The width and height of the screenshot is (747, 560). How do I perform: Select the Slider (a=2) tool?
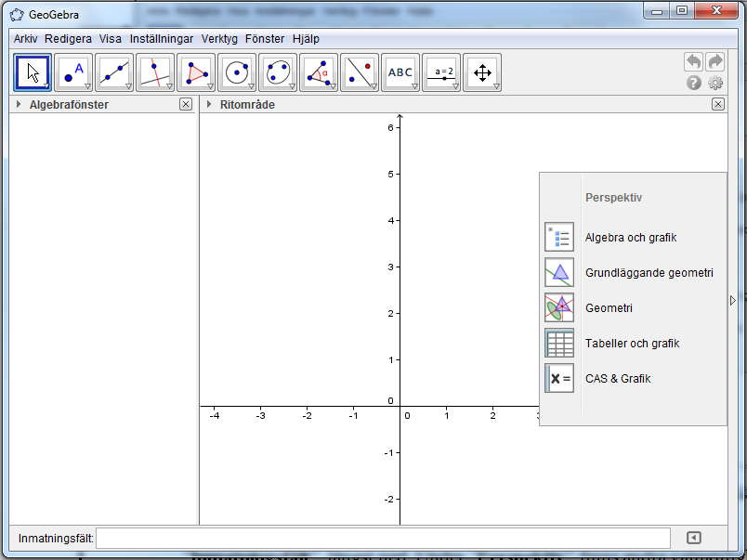[x=441, y=72]
